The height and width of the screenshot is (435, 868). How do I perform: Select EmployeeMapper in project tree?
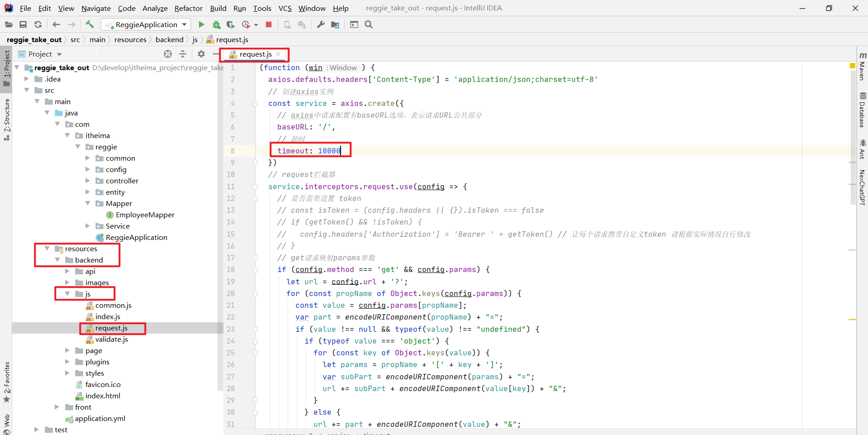tap(145, 215)
